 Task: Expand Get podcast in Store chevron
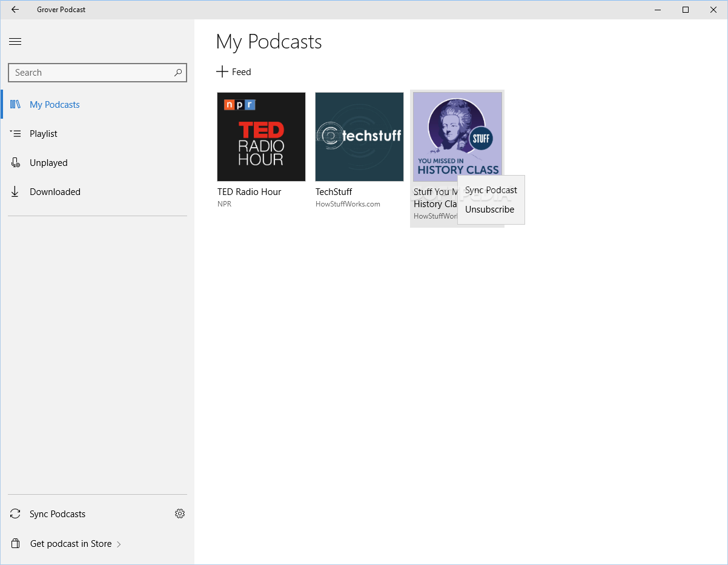(119, 544)
